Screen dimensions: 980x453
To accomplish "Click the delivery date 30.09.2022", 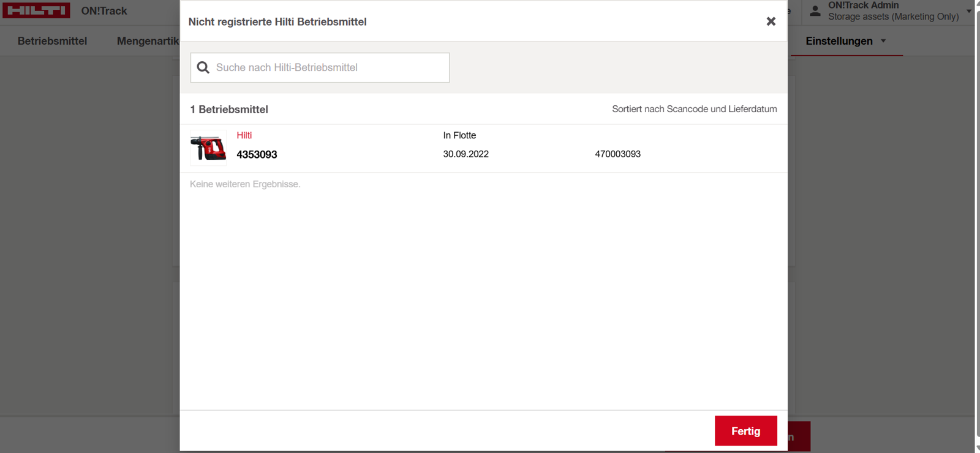I will [x=466, y=154].
